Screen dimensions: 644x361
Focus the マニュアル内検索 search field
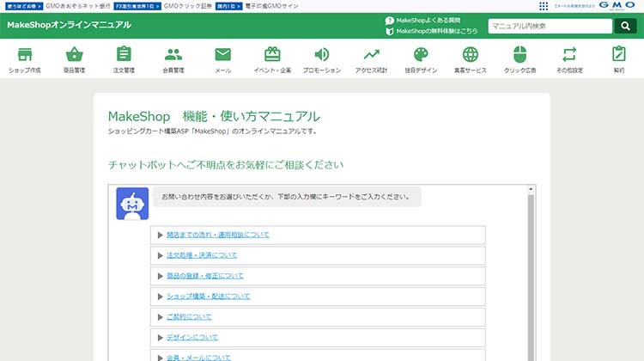[550, 26]
